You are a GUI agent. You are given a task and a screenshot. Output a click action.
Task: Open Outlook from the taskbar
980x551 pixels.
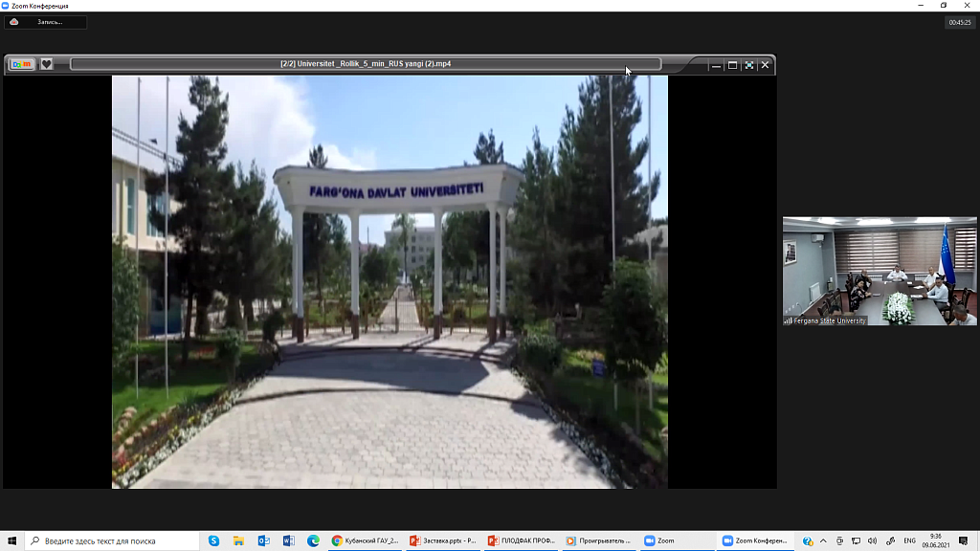[264, 541]
